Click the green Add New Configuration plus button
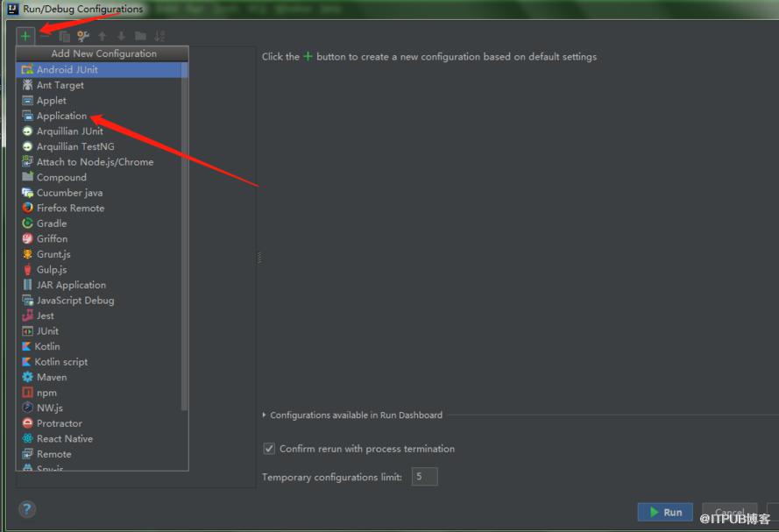This screenshot has height=532, width=779. click(x=25, y=36)
